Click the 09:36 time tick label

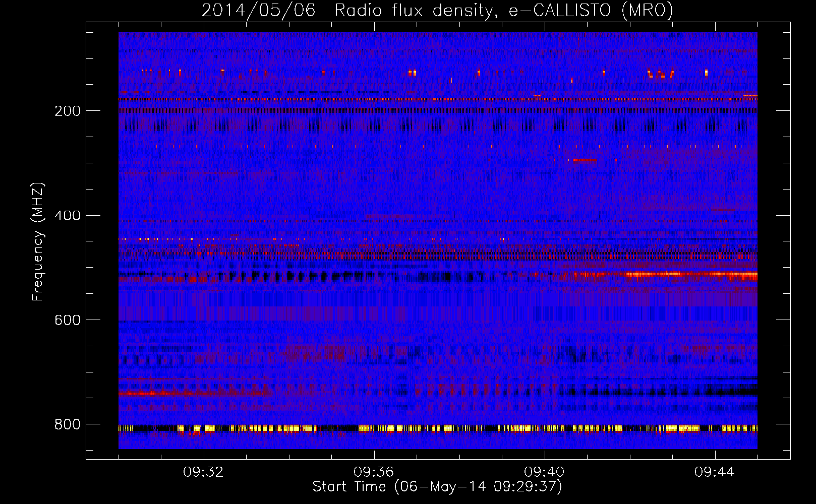(x=374, y=472)
